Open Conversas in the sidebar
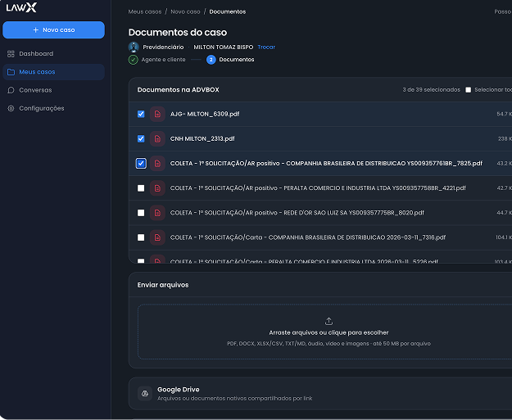 pos(53,90)
